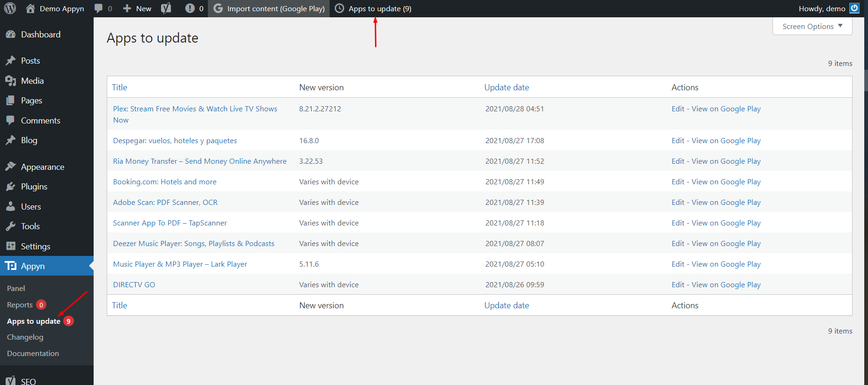The height and width of the screenshot is (385, 868).
Task: View Deezer Music Player on Google Play
Action: (726, 244)
